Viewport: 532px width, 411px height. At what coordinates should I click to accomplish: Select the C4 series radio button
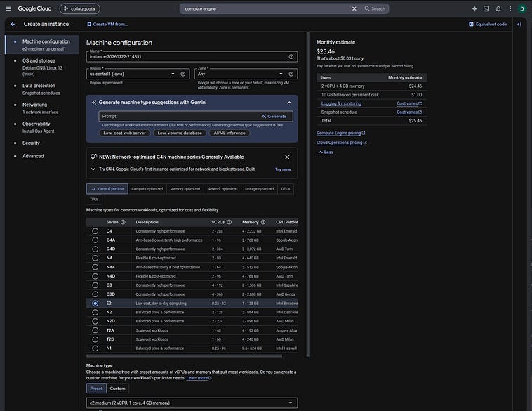coord(95,231)
